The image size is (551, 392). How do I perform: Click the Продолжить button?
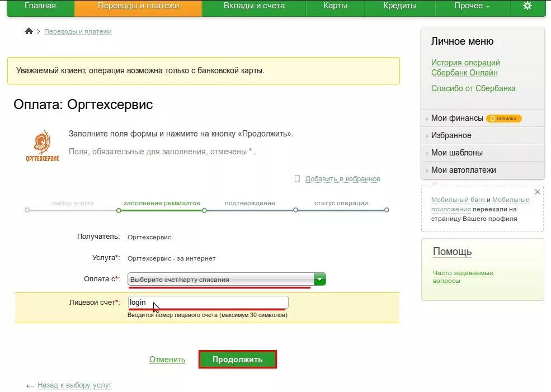(238, 360)
